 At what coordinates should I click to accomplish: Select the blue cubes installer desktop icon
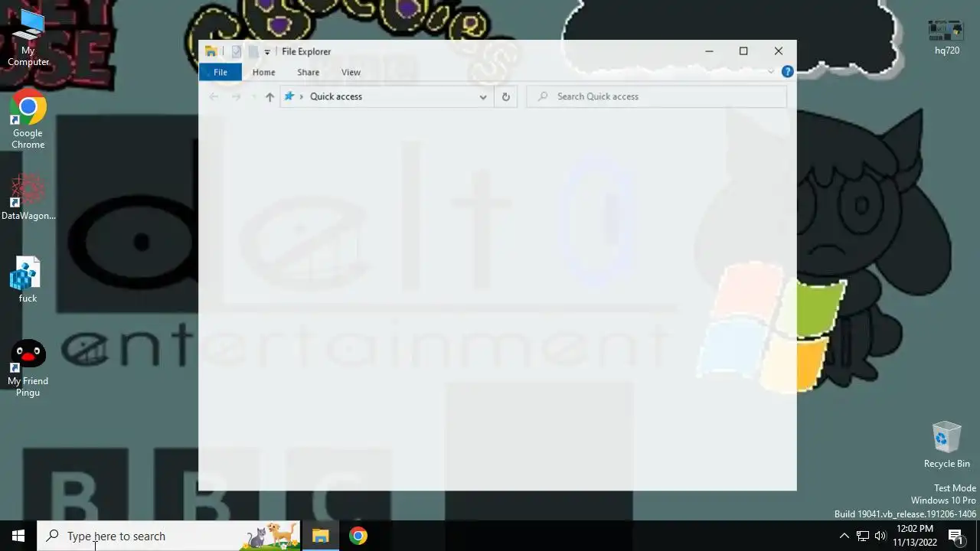(x=28, y=280)
